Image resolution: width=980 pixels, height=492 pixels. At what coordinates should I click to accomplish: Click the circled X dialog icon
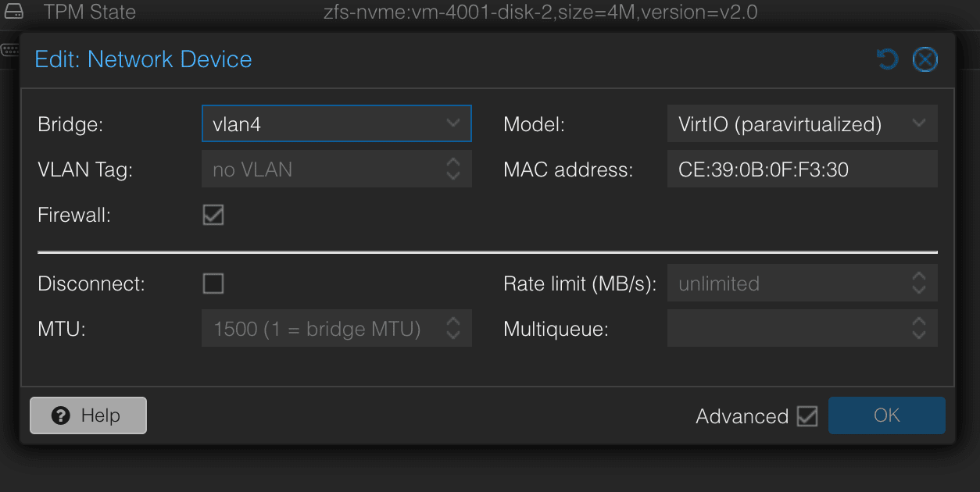[925, 59]
